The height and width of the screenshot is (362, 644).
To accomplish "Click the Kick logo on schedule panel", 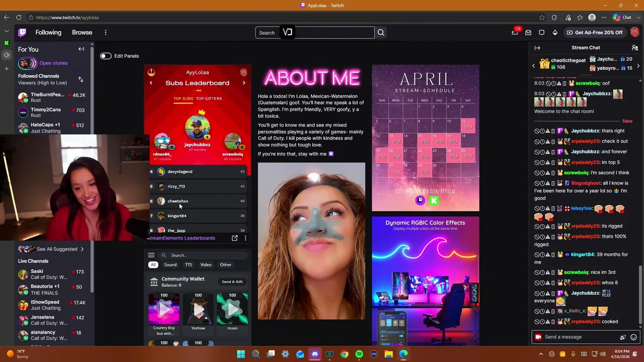I will [x=434, y=201].
